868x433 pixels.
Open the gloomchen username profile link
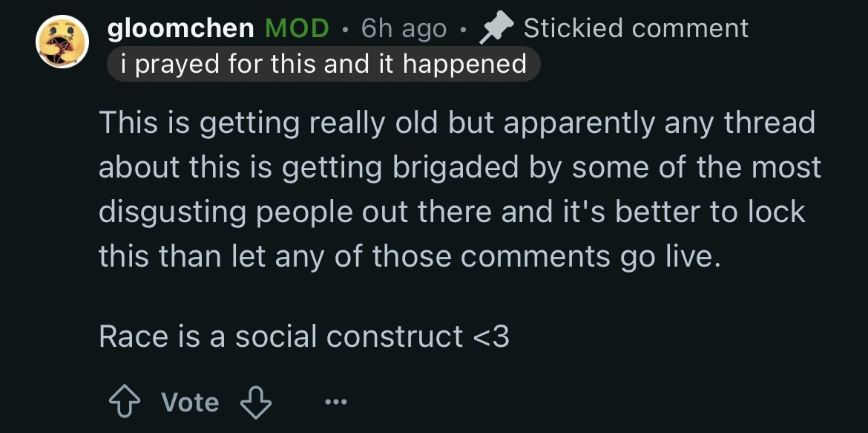click(180, 29)
